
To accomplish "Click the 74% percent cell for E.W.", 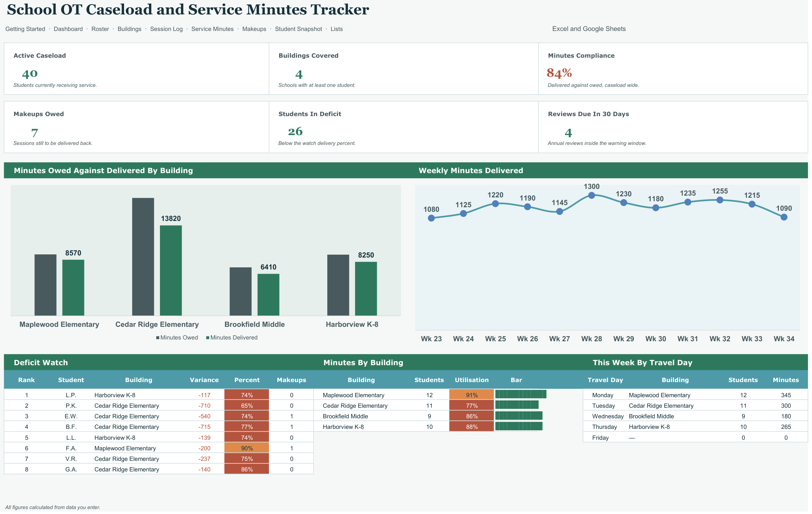I will [x=247, y=416].
